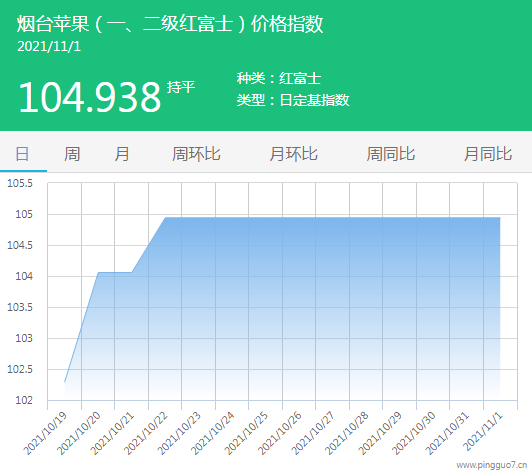Click the 持平 status indicator
Screen dimensions: 532x476
[181, 87]
